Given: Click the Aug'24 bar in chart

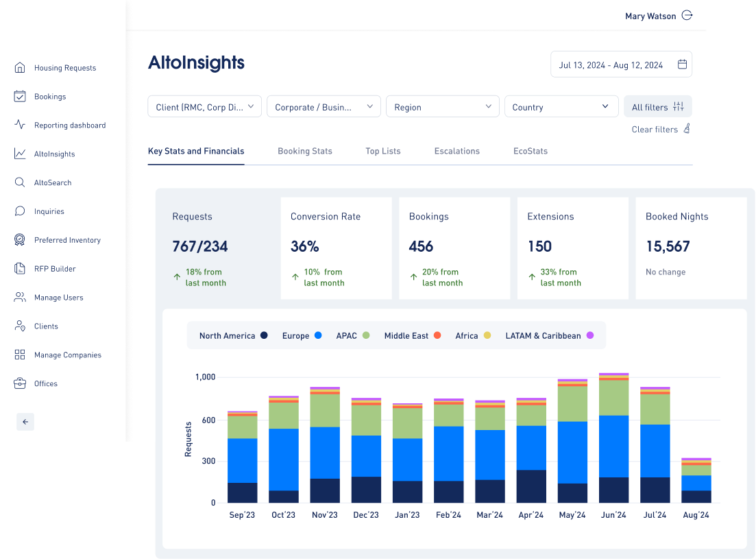Looking at the screenshot, I should pyautogui.click(x=696, y=480).
